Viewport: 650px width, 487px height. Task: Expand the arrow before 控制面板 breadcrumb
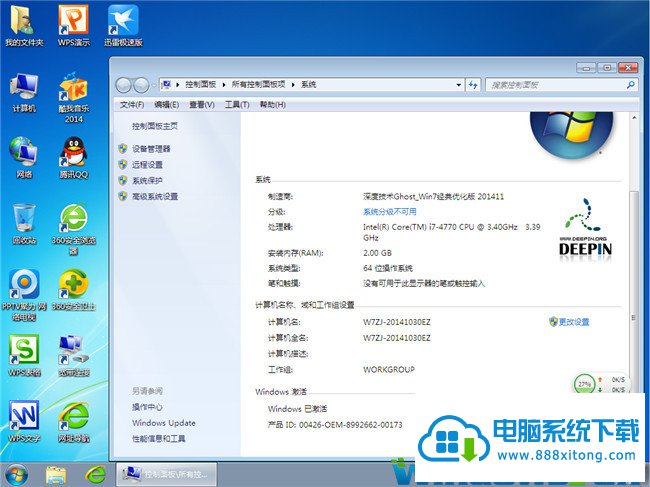pyautogui.click(x=177, y=85)
